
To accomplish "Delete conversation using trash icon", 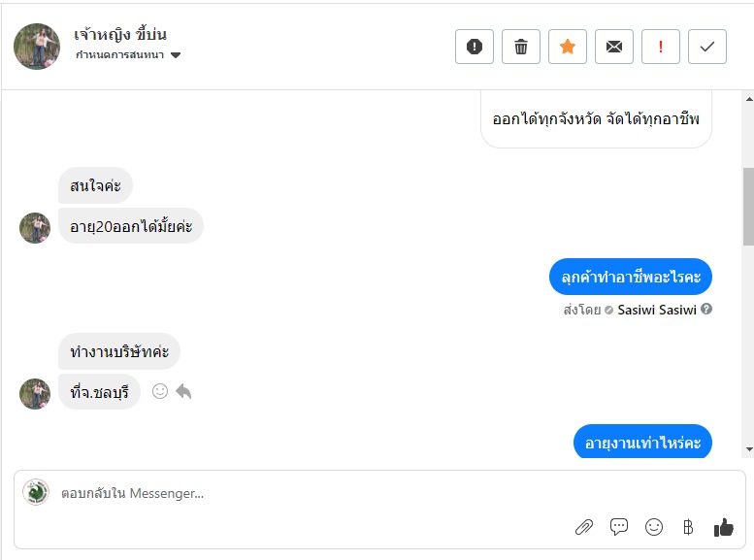I will point(521,47).
